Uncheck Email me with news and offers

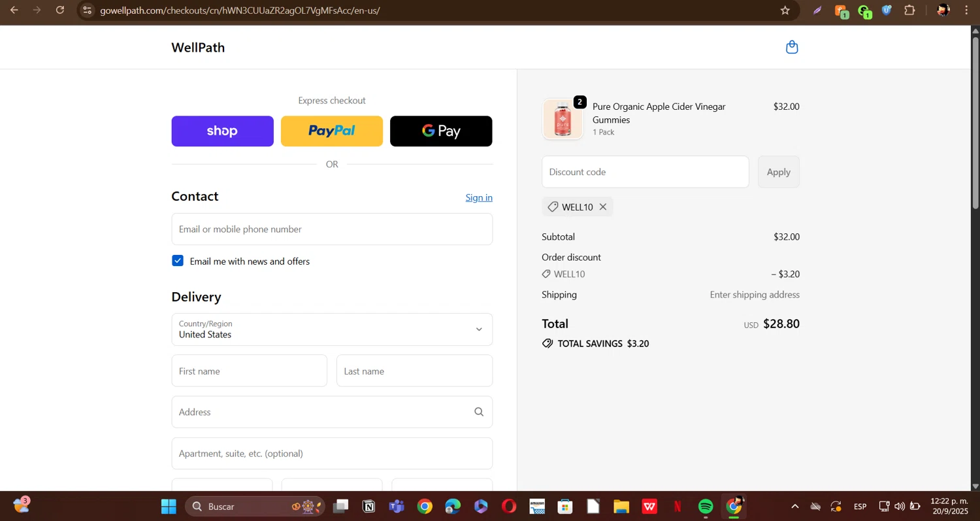[x=178, y=261]
